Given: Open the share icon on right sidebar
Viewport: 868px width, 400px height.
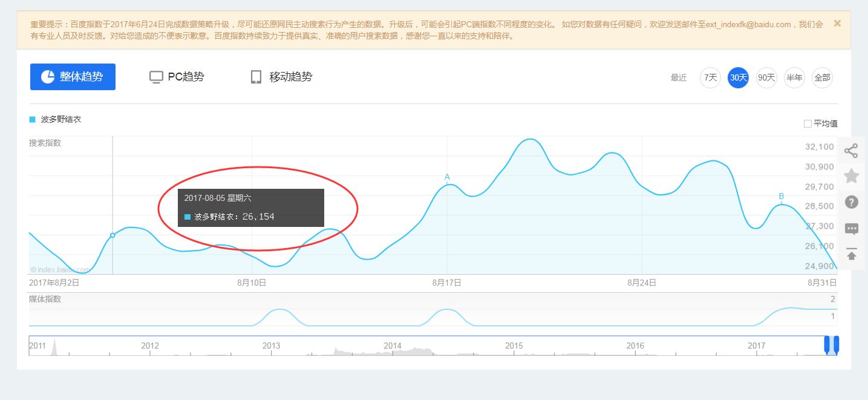Looking at the screenshot, I should (851, 151).
